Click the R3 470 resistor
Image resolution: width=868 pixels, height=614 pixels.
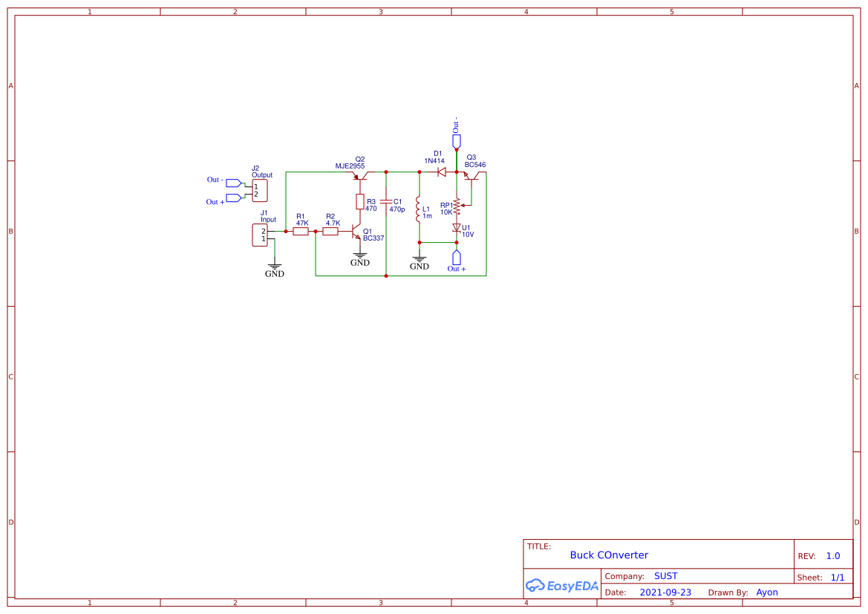point(360,201)
